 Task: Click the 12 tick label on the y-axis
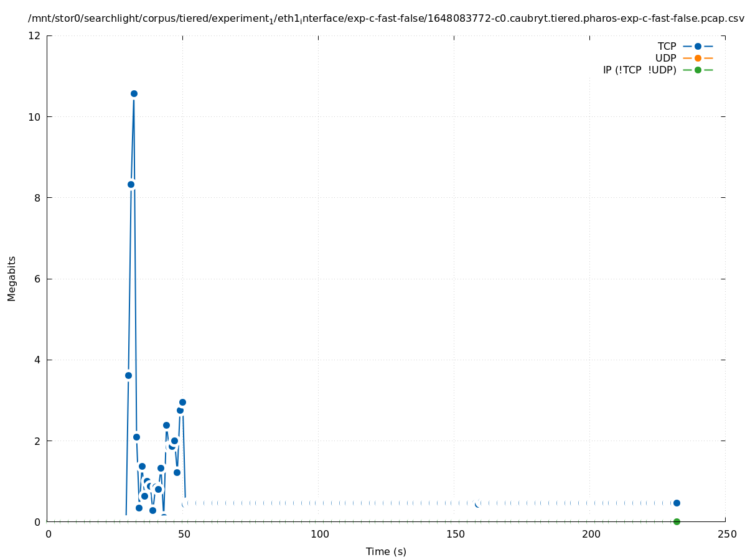tap(35, 35)
